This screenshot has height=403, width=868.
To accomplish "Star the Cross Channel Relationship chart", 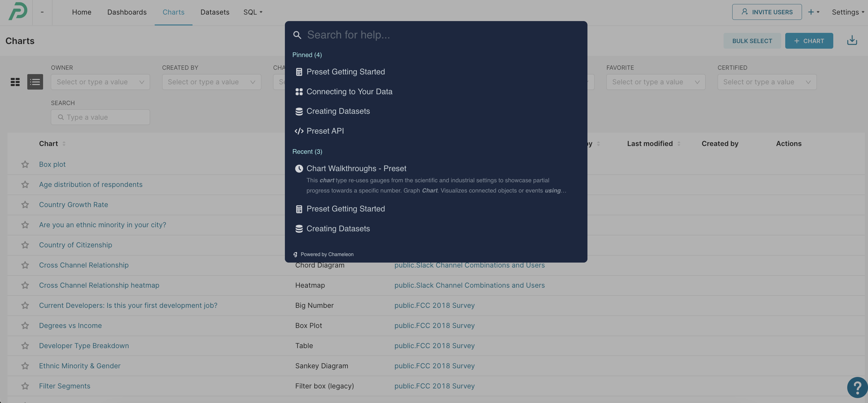I will click(x=25, y=265).
